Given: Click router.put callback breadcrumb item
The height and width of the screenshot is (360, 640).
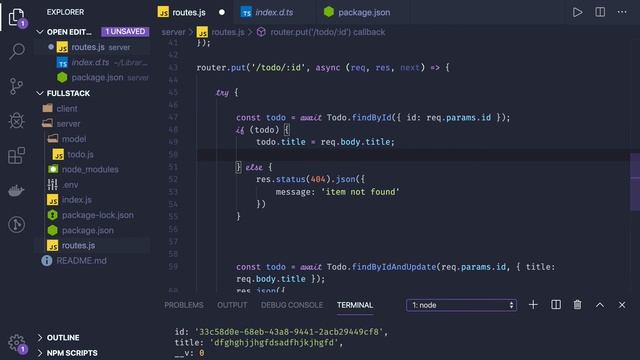Looking at the screenshot, I should (x=327, y=32).
